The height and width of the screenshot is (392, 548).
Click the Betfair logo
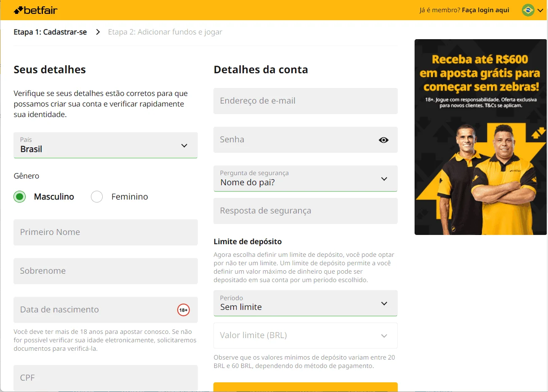(x=35, y=10)
